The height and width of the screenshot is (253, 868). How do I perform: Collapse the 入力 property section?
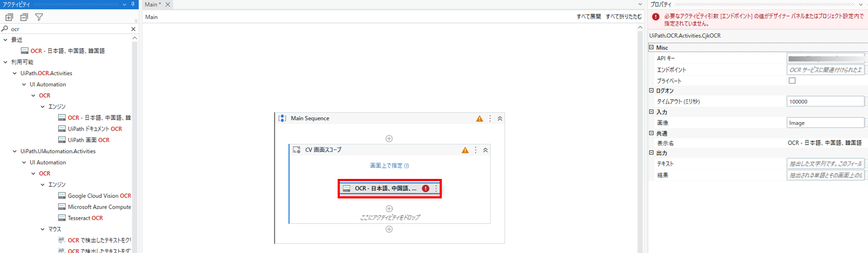tap(651, 112)
